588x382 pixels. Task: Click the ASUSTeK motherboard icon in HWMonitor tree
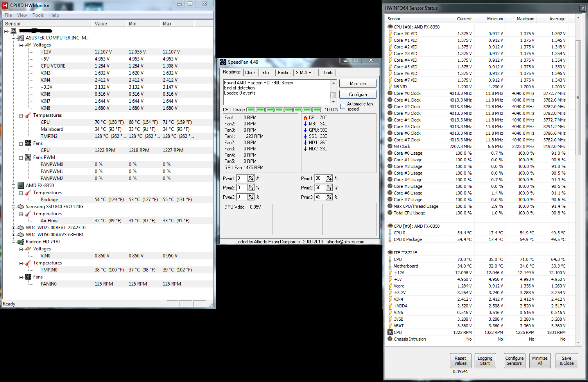[x=21, y=38]
